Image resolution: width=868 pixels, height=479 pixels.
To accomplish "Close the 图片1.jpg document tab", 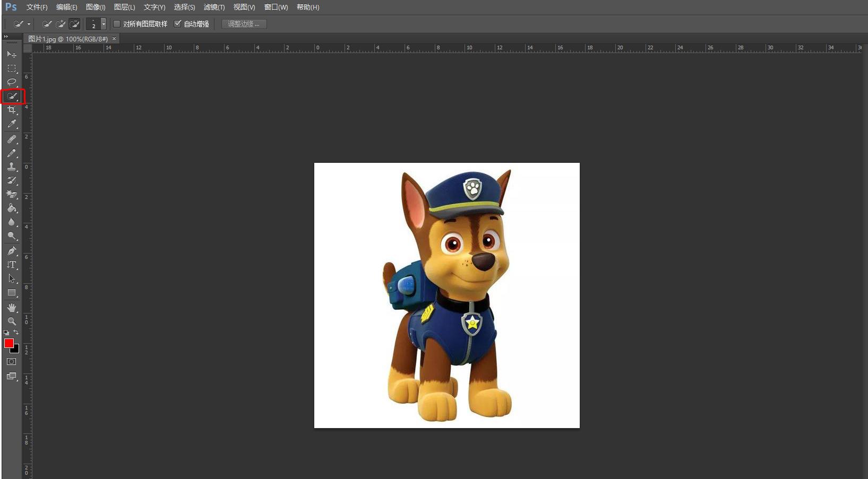I will (x=114, y=39).
